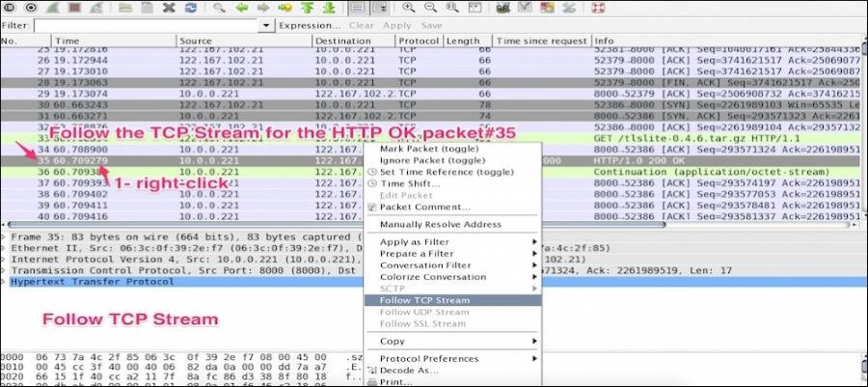The image size is (868, 387).
Task: Click the Apply filter button
Action: (397, 25)
